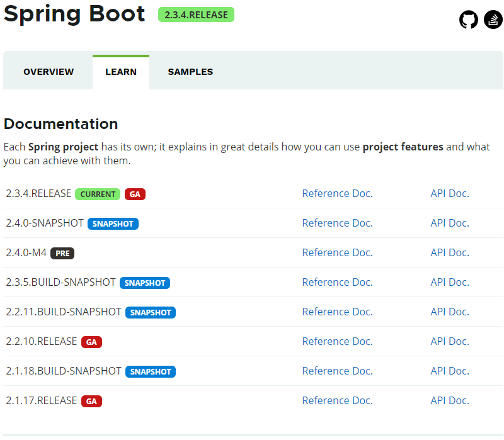Click the GA badge beside 2.1.17.RELEASE
Image resolution: width=504 pixels, height=440 pixels.
[91, 401]
